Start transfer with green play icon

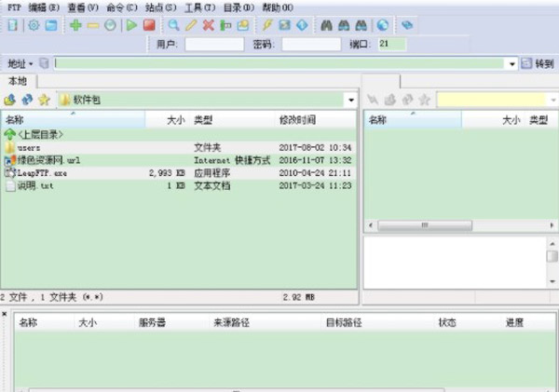click(x=131, y=25)
